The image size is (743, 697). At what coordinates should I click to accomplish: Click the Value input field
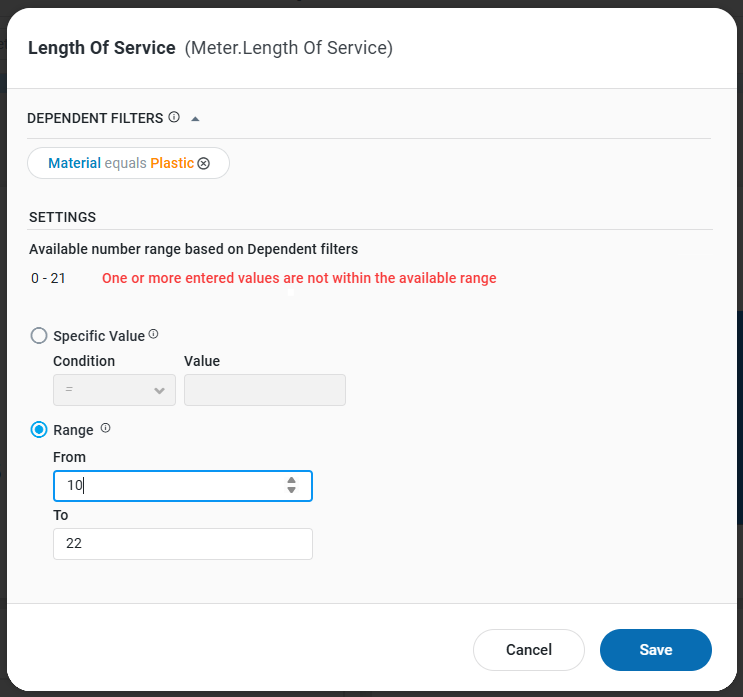point(265,390)
